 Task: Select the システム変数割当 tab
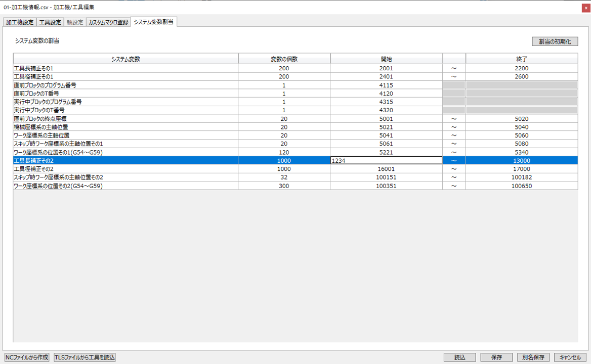tap(154, 22)
